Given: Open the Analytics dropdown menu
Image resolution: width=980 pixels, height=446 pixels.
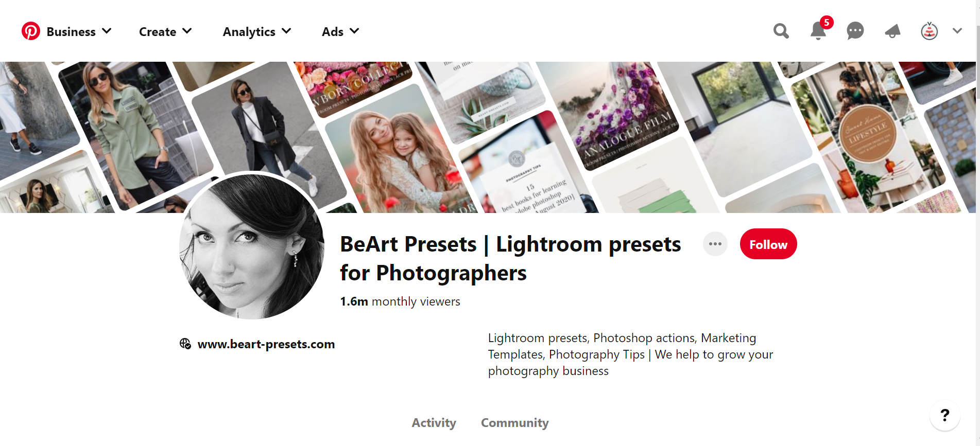Looking at the screenshot, I should tap(257, 32).
